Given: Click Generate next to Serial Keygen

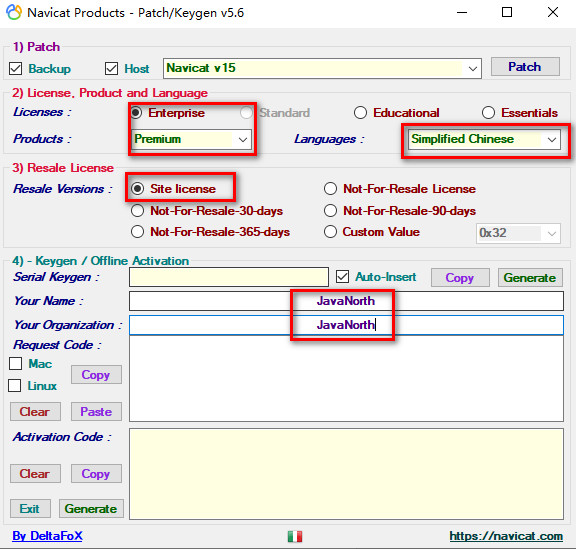Looking at the screenshot, I should tap(530, 278).
